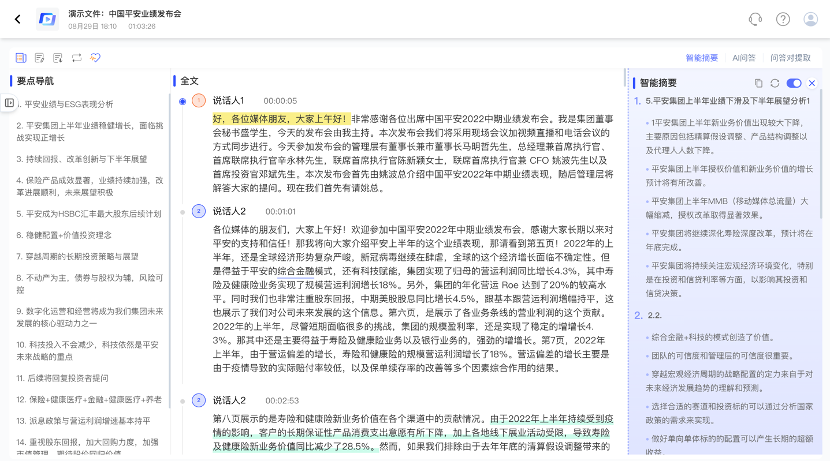The height and width of the screenshot is (462, 830).
Task: Click the edit document toolbar icon
Action: 40,58
